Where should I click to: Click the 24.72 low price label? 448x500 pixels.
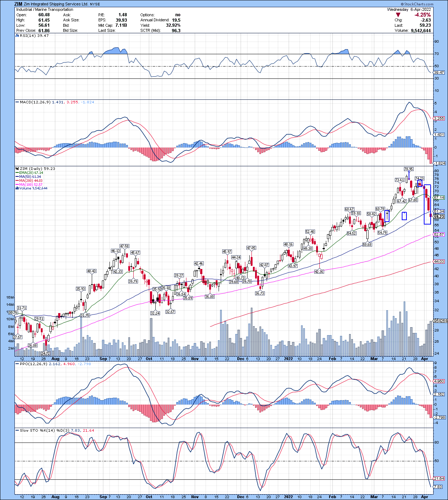pos(46,354)
